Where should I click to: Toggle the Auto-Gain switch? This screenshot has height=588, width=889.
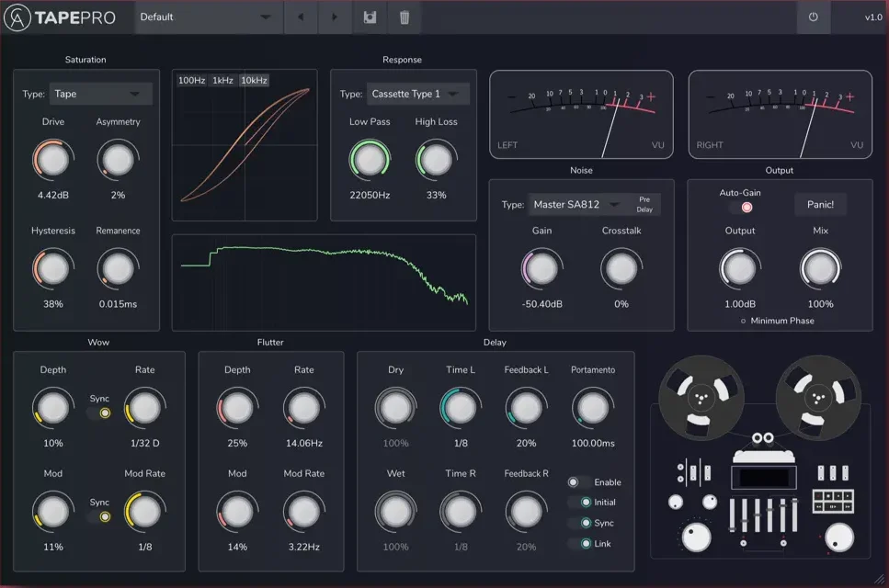(740, 208)
